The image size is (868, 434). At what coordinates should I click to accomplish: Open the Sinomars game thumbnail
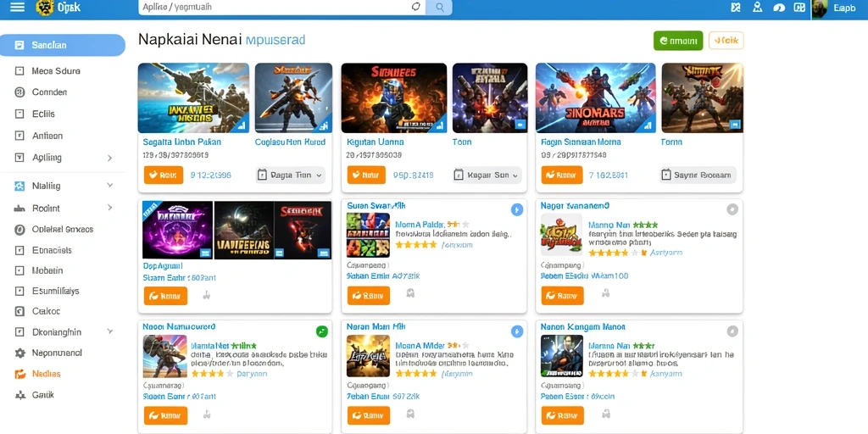tap(596, 98)
